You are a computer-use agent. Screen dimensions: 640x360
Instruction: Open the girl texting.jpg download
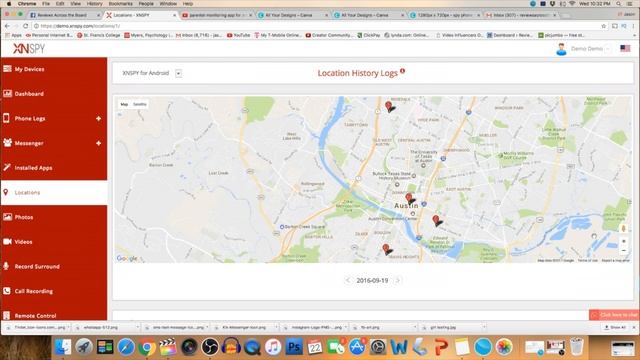[x=443, y=327]
